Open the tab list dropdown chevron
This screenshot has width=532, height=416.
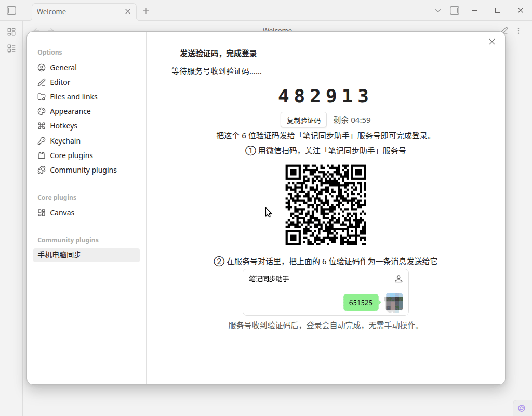[437, 11]
